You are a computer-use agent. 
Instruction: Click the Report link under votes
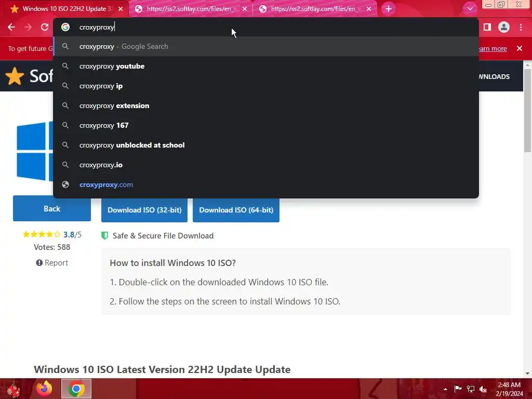pyautogui.click(x=52, y=262)
